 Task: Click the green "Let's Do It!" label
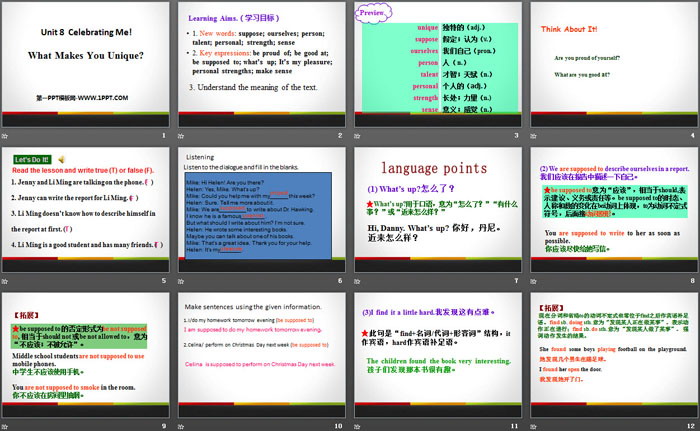coord(33,159)
